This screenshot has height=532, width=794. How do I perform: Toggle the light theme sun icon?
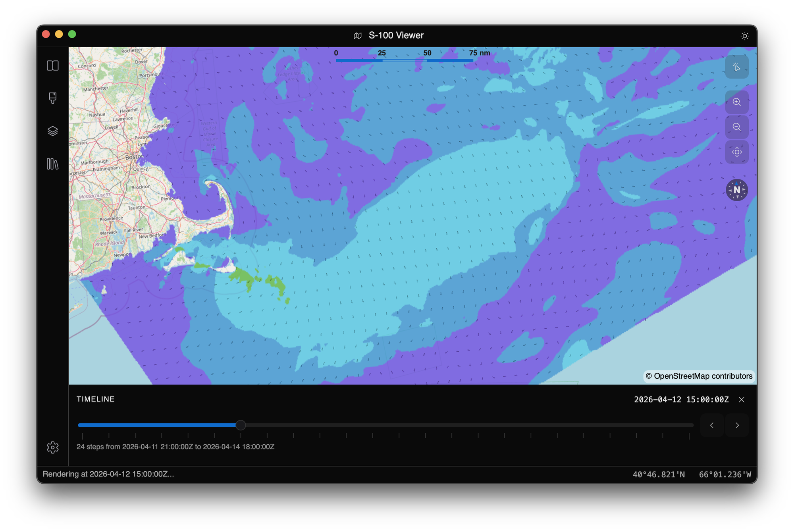pyautogui.click(x=745, y=36)
